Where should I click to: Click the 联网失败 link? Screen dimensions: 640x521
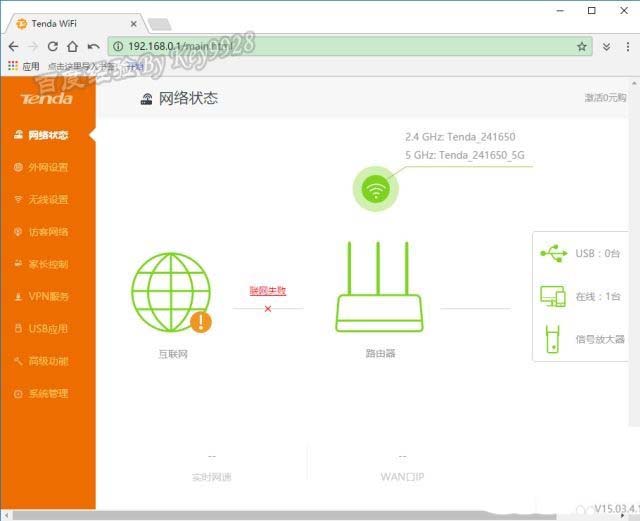tap(267, 290)
